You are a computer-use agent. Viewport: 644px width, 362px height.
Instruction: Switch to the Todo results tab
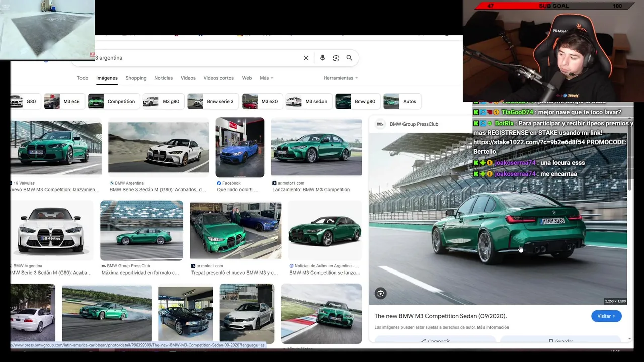click(83, 78)
